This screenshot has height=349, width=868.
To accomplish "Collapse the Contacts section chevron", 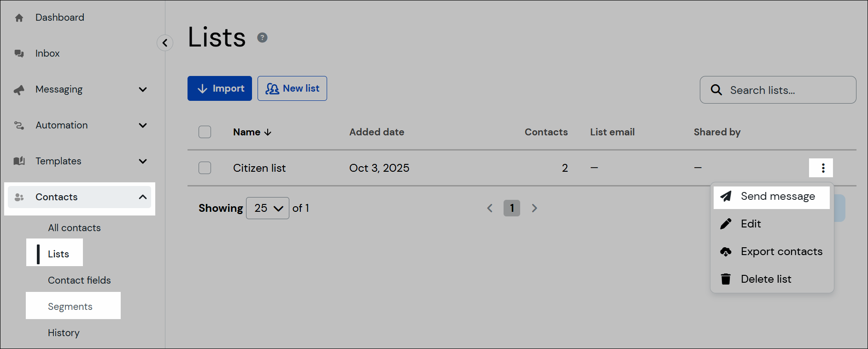I will (x=142, y=197).
